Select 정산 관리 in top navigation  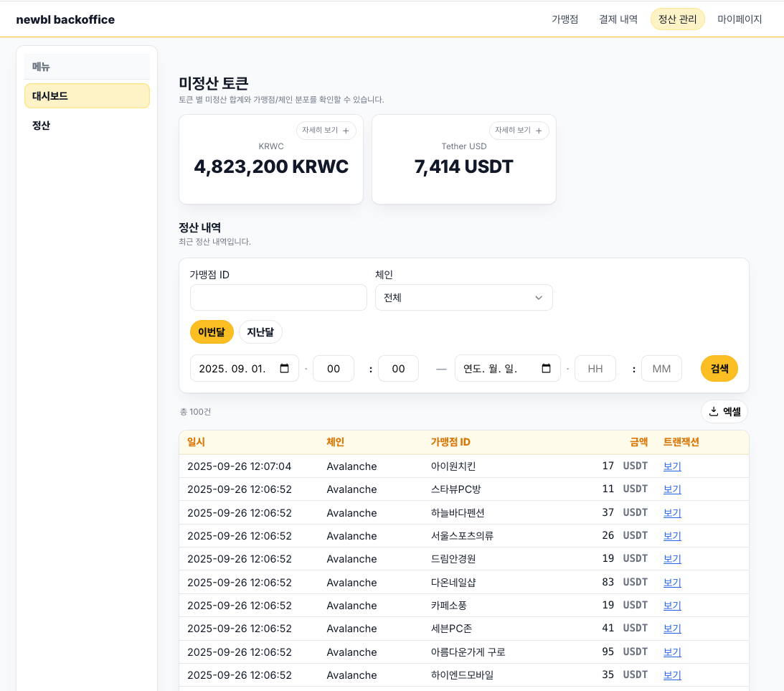pos(677,19)
